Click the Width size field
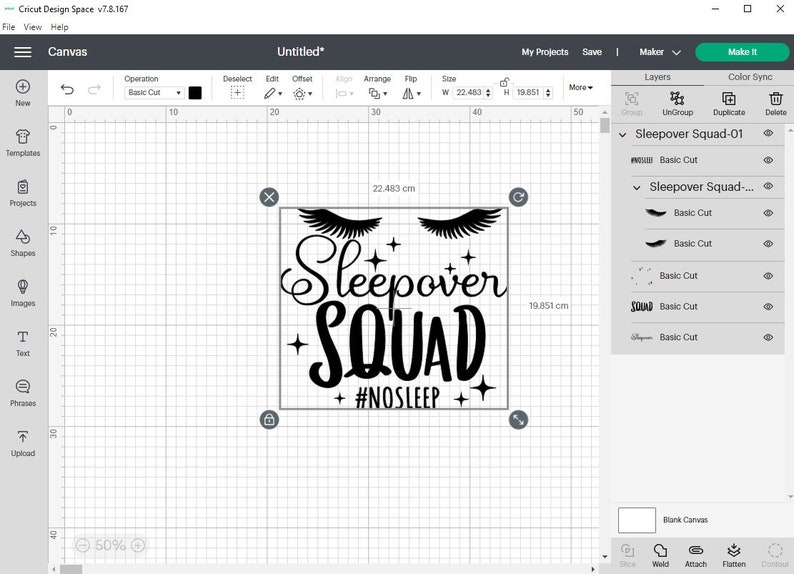The image size is (794, 574). pos(468,93)
